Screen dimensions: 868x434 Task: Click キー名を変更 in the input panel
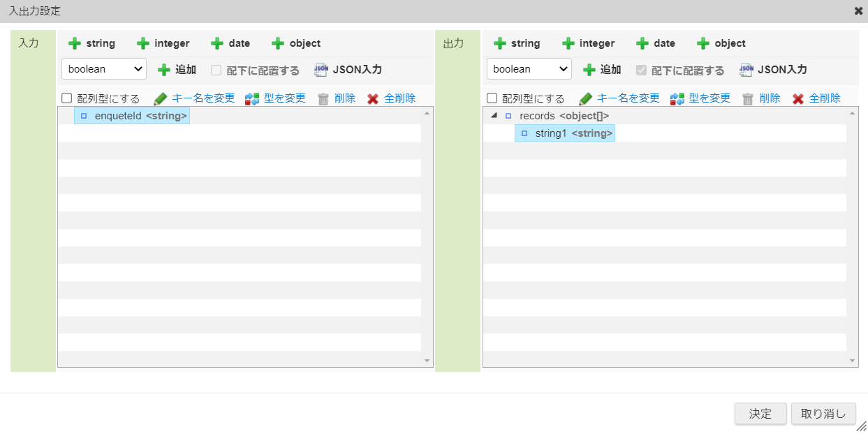pos(194,98)
